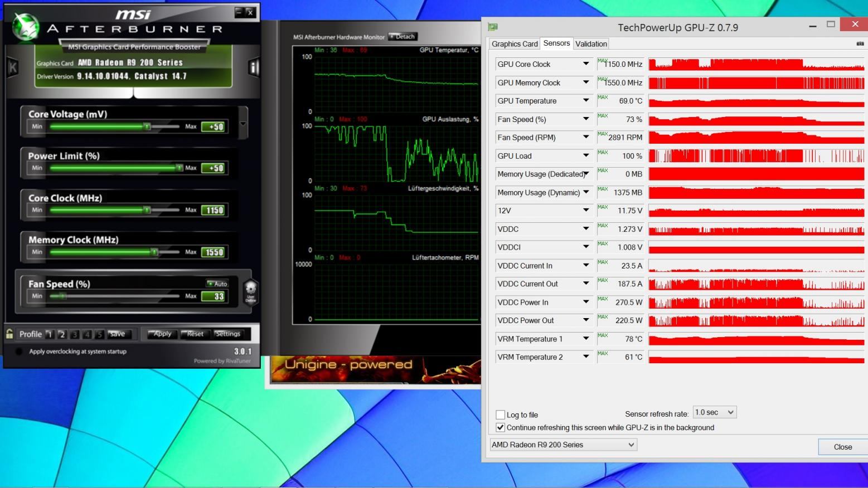Click the Core Clock slider handle

coord(147,210)
